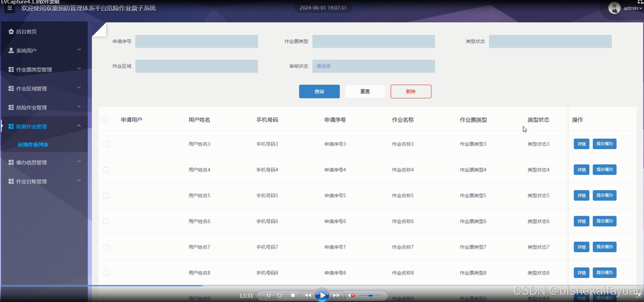Image resolution: width=644 pixels, height=302 pixels.
Task: Click the 作业票类型 column header
Action: coord(473,120)
